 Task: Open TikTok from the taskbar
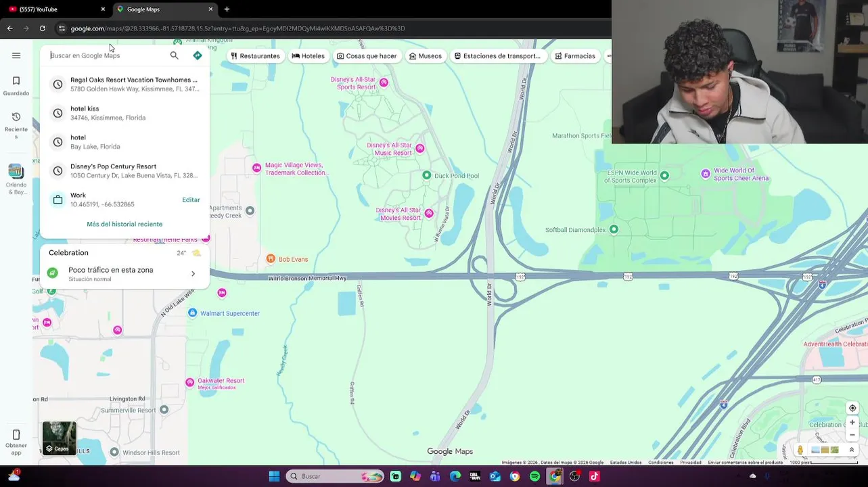click(x=594, y=476)
